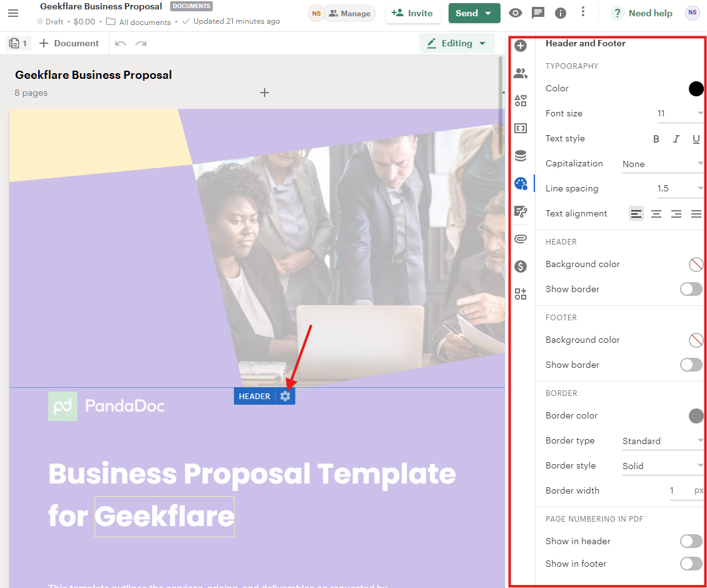Click the NS avatar beside Manage

(317, 14)
